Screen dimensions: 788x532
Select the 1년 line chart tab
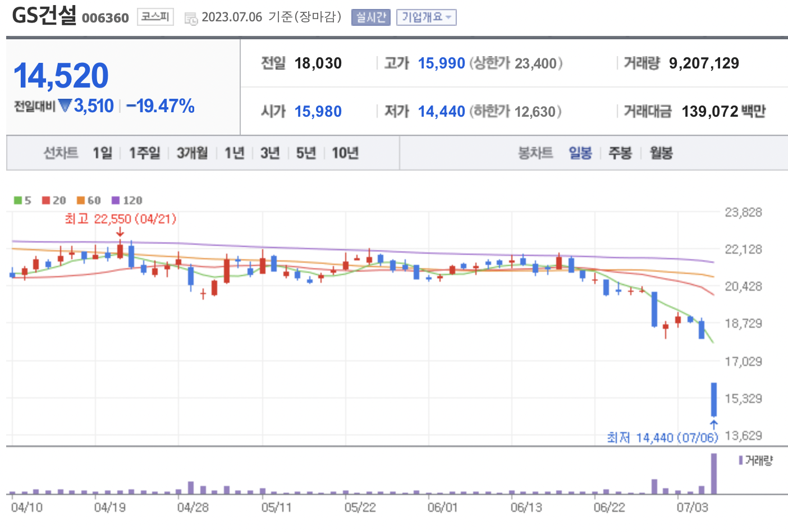235,153
